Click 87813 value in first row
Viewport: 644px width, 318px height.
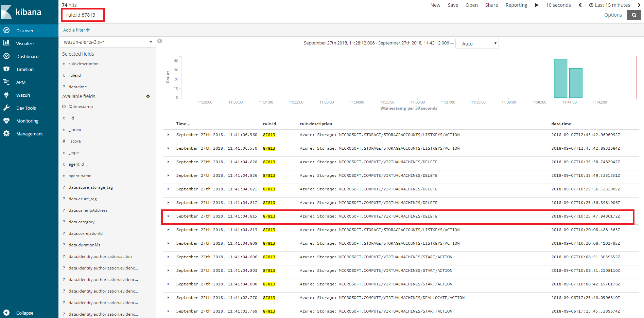pyautogui.click(x=269, y=135)
